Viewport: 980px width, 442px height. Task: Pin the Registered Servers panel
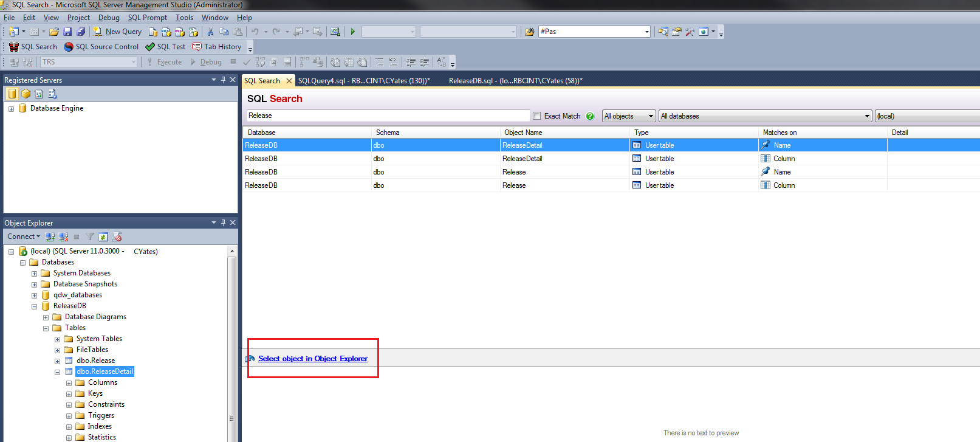pyautogui.click(x=223, y=80)
